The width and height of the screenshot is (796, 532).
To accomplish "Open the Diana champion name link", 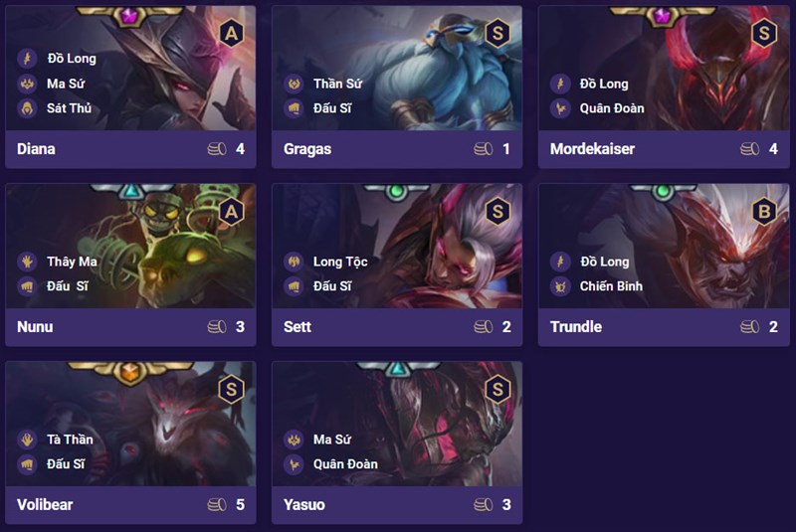I will tap(36, 149).
